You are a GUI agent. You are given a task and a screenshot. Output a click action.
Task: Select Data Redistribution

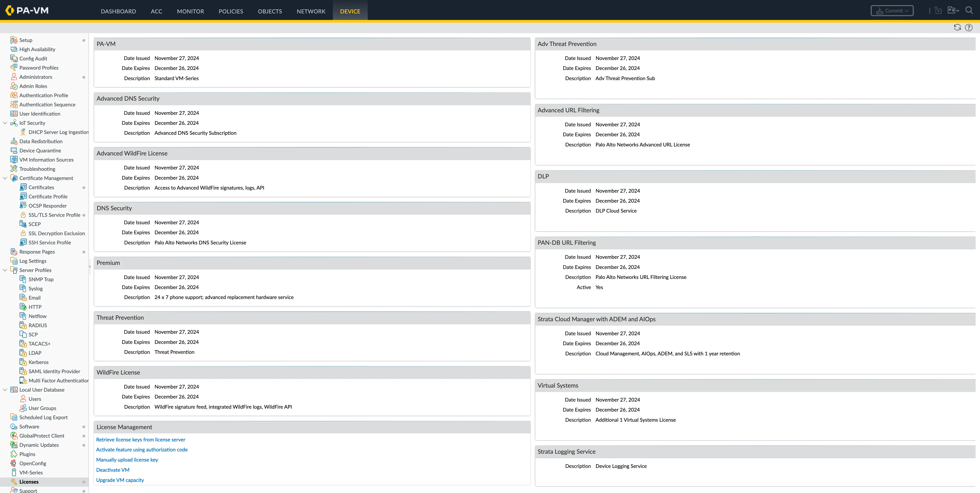41,141
